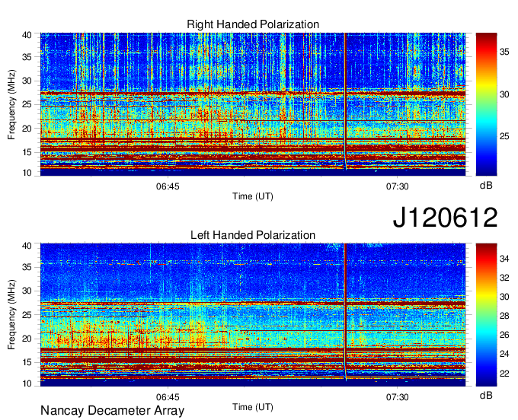Click the 15 MHz tick on Right Handed frequency axis
Viewport: 518px width, 420px height.
tap(27, 152)
